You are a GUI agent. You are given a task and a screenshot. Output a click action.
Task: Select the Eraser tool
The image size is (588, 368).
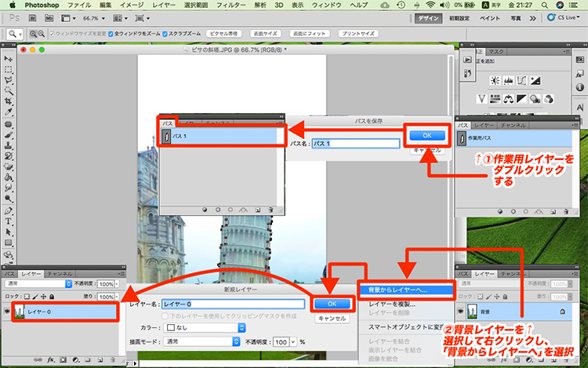[9, 167]
